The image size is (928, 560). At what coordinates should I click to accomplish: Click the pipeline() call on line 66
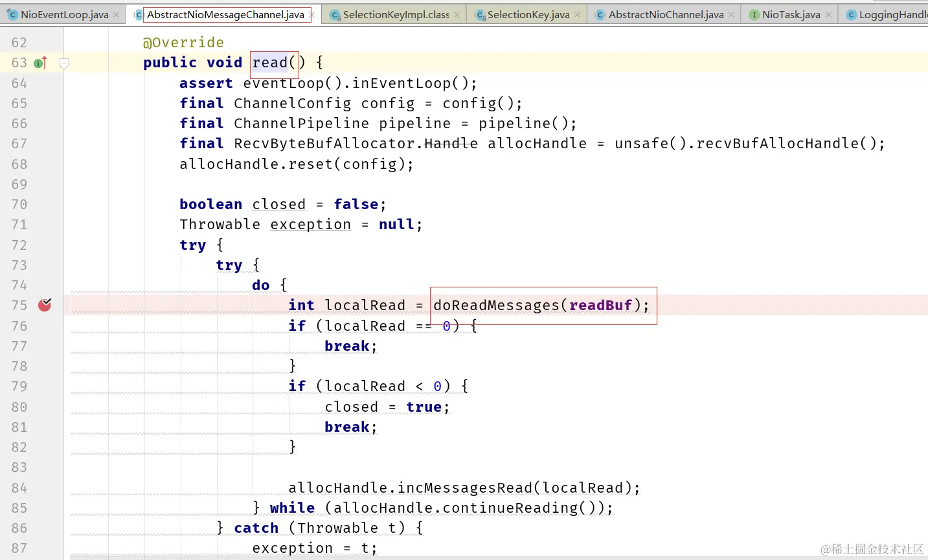pyautogui.click(x=523, y=124)
